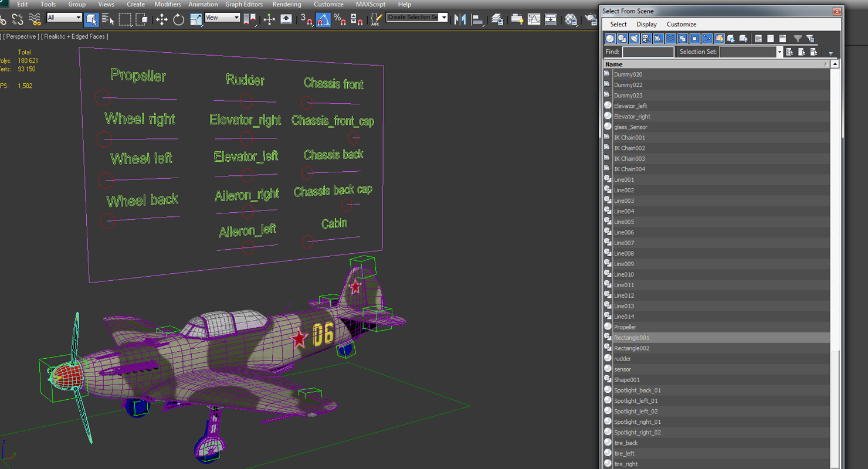This screenshot has height=469, width=868.
Task: Click the Use Pivot Point Center icon
Action: click(x=249, y=19)
